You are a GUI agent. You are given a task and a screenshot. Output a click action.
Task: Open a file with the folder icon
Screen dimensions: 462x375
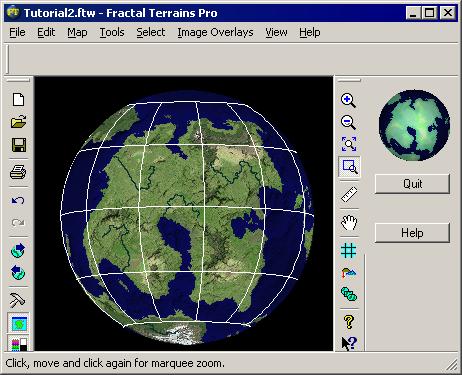pos(18,122)
